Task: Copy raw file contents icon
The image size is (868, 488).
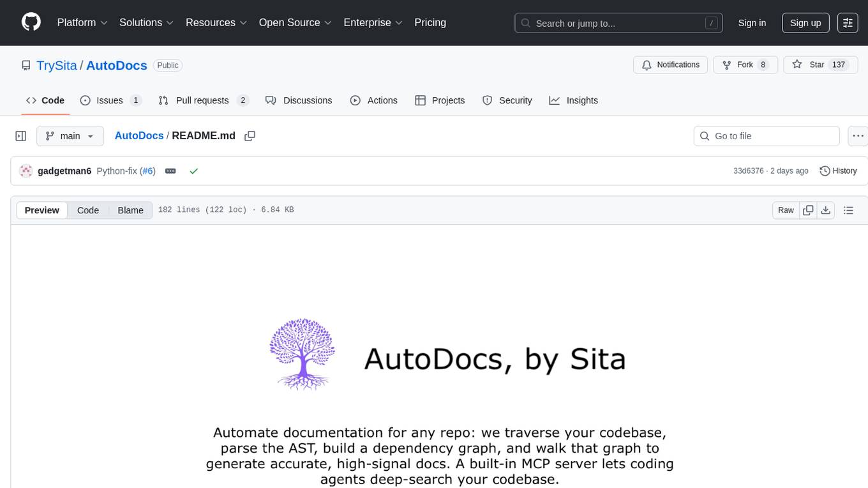Action: (x=809, y=210)
